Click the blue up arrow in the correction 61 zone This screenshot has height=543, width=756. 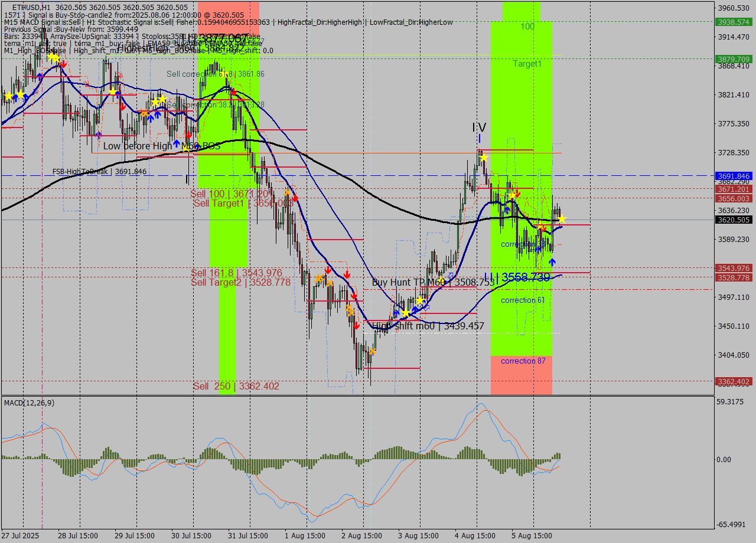click(x=538, y=250)
